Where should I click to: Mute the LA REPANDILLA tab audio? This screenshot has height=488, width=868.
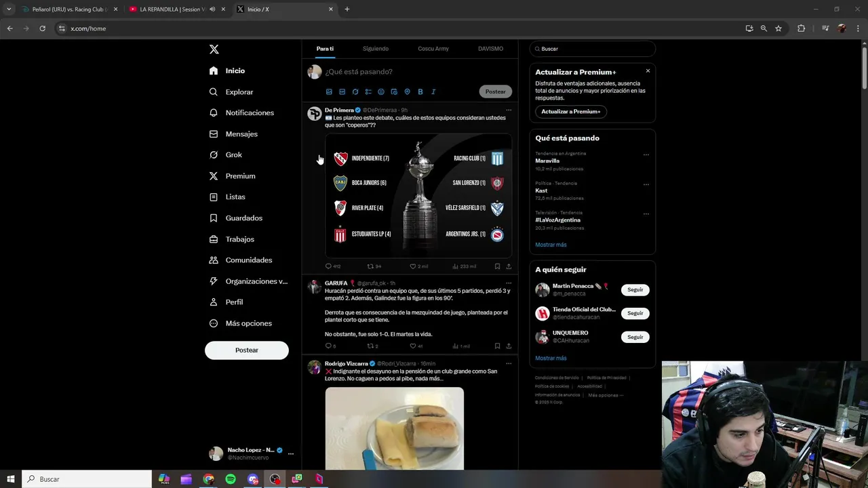coord(212,9)
